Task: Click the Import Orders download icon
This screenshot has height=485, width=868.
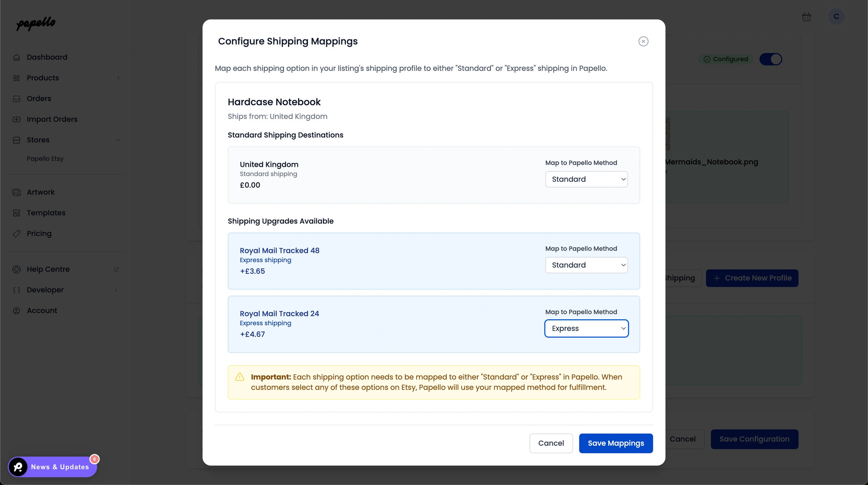Action: pos(17,119)
